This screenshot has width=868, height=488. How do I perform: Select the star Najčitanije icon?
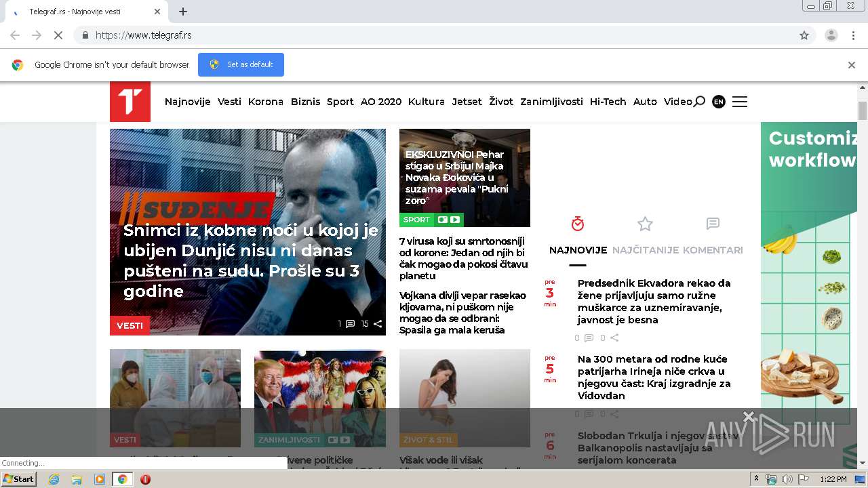[x=645, y=224]
